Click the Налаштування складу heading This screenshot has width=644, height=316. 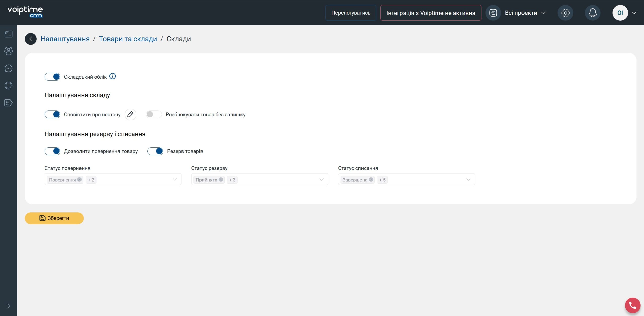(77, 95)
